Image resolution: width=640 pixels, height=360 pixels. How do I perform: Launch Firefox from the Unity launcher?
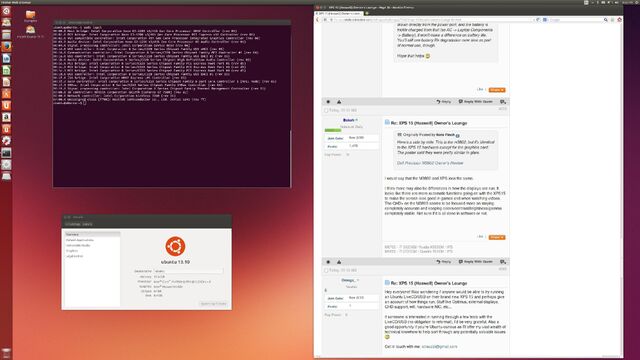click(6, 47)
